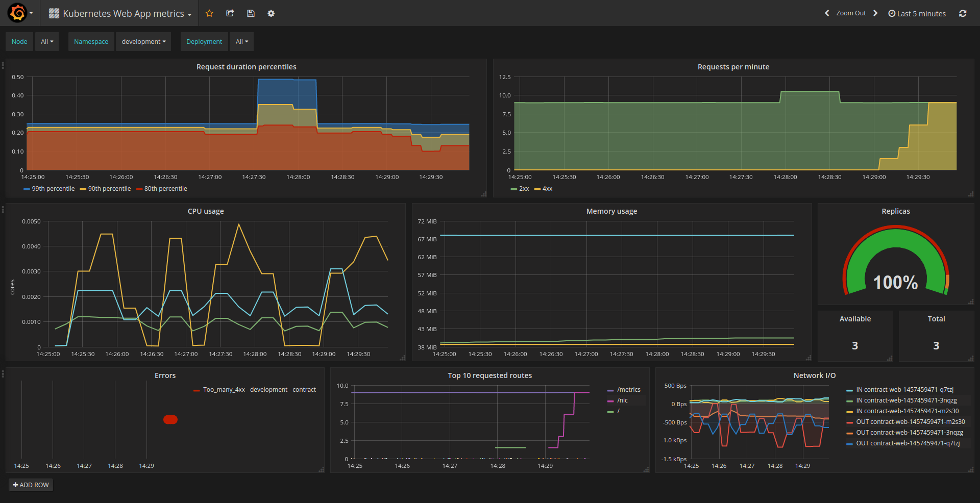Screen dimensions: 980x503
Task: Shift time range back with left arrow
Action: (827, 13)
